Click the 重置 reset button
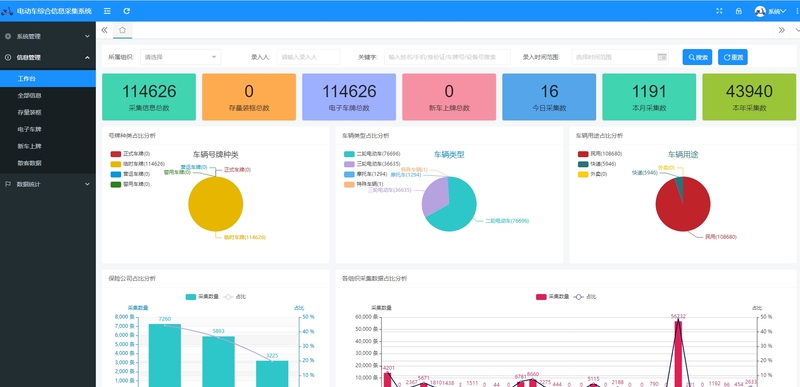Screen dimensions: 800x387 coord(733,57)
